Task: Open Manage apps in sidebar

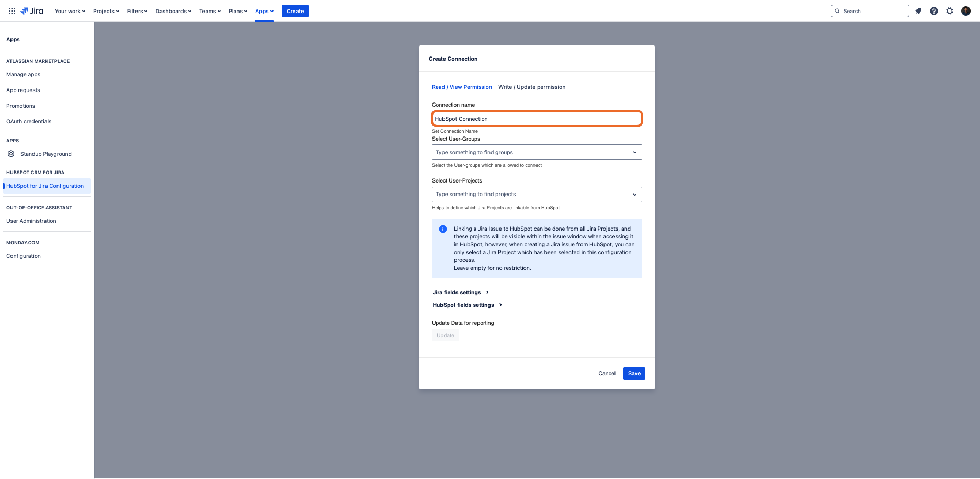Action: tap(23, 74)
